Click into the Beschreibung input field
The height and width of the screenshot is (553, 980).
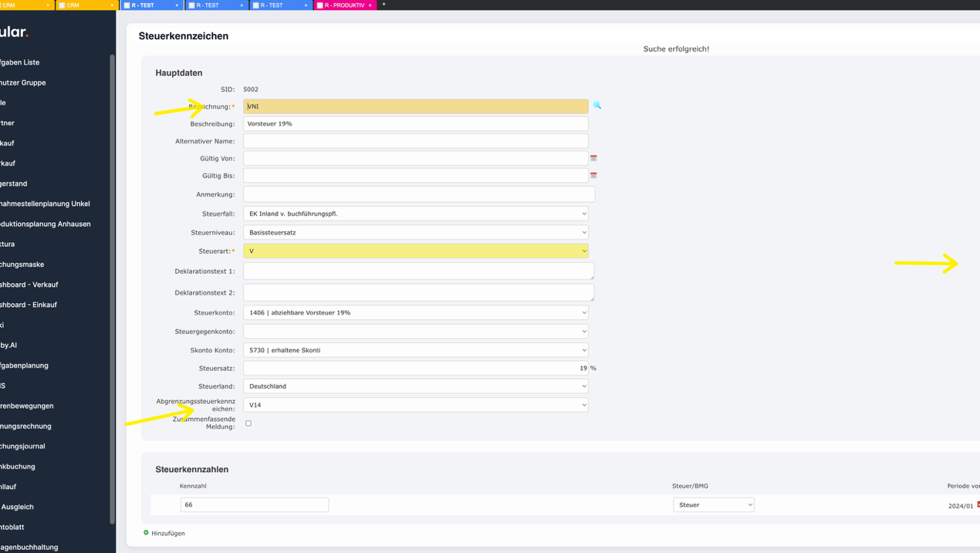[415, 123]
